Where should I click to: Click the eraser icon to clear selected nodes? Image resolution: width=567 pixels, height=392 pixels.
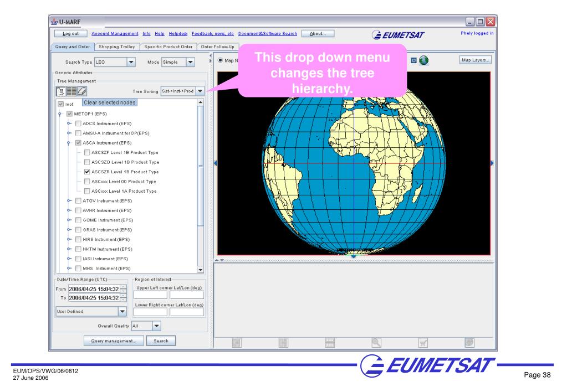[x=81, y=91]
